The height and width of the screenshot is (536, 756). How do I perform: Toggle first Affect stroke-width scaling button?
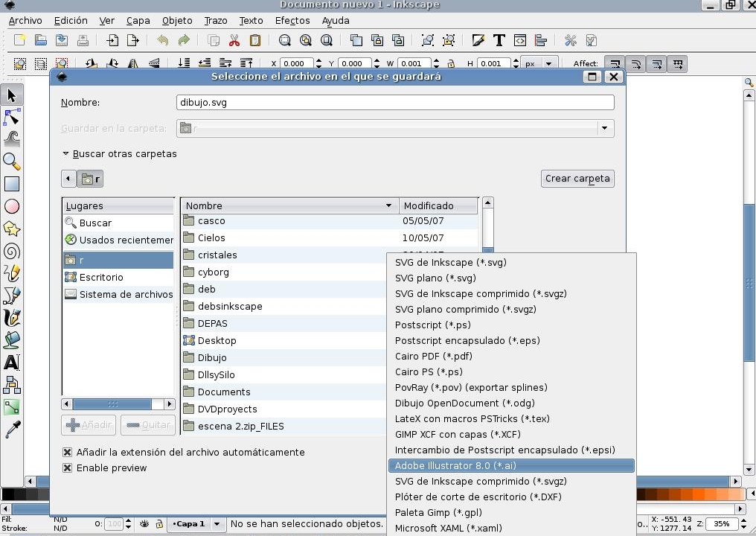tap(615, 64)
